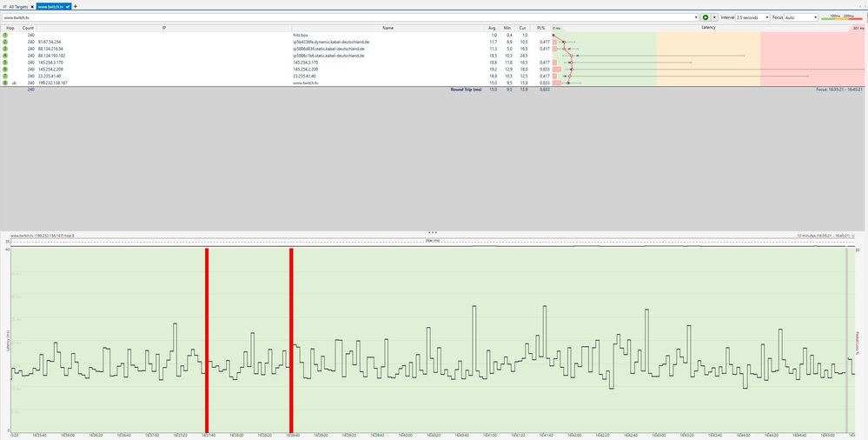Viewport: 868px width, 440px height.
Task: Click the Avg column header
Action: click(492, 28)
